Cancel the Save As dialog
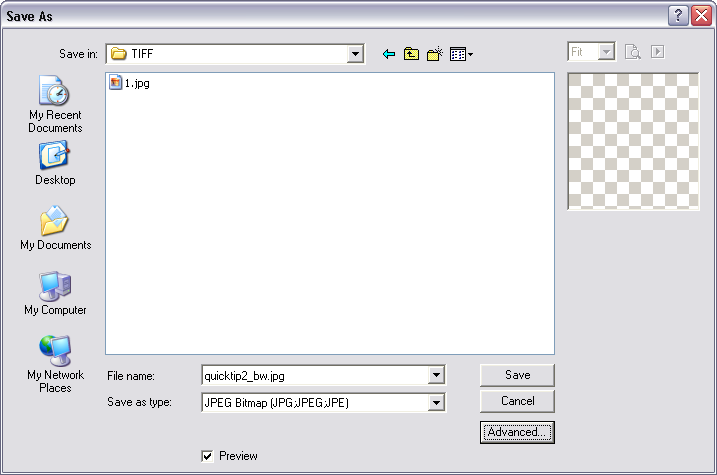 tap(517, 401)
